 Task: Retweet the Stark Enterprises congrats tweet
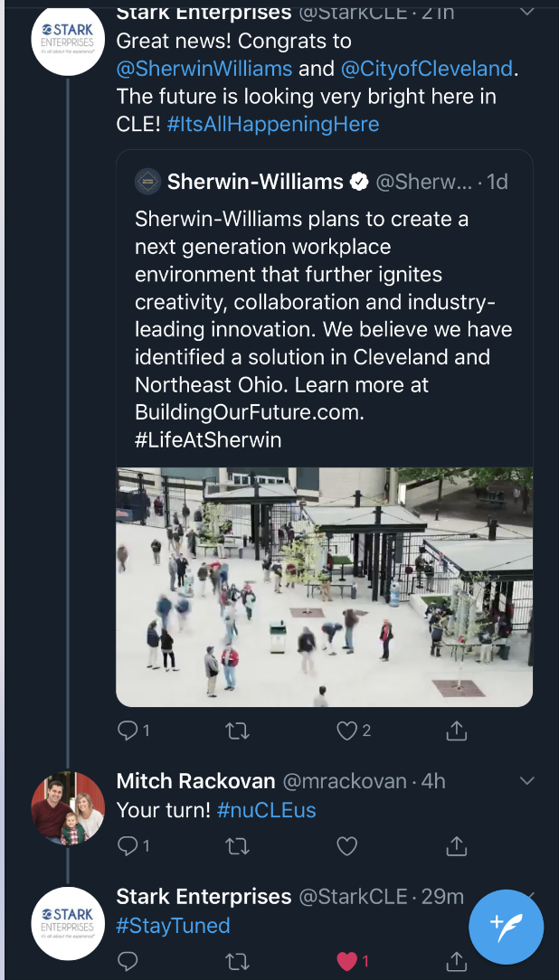237,730
